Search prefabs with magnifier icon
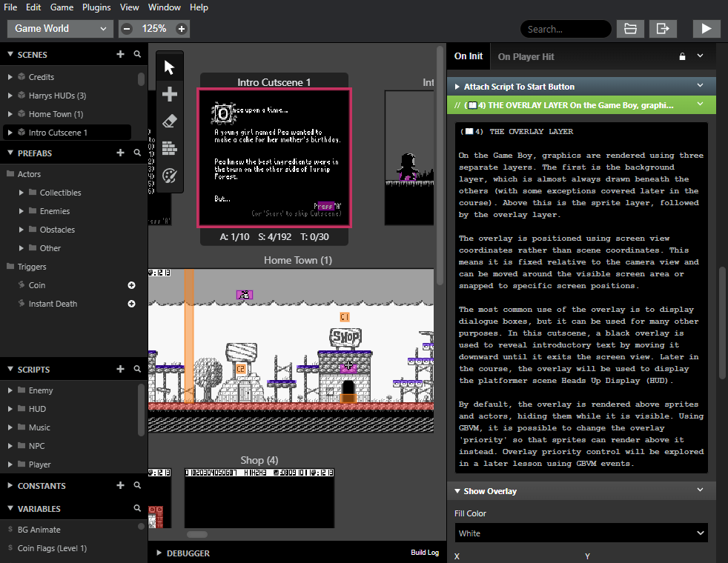The image size is (728, 563). 137,153
